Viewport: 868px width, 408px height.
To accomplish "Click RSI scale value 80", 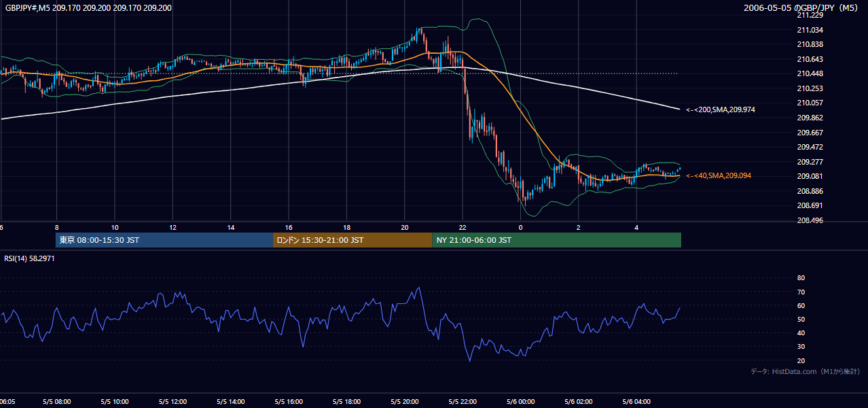I will point(801,278).
